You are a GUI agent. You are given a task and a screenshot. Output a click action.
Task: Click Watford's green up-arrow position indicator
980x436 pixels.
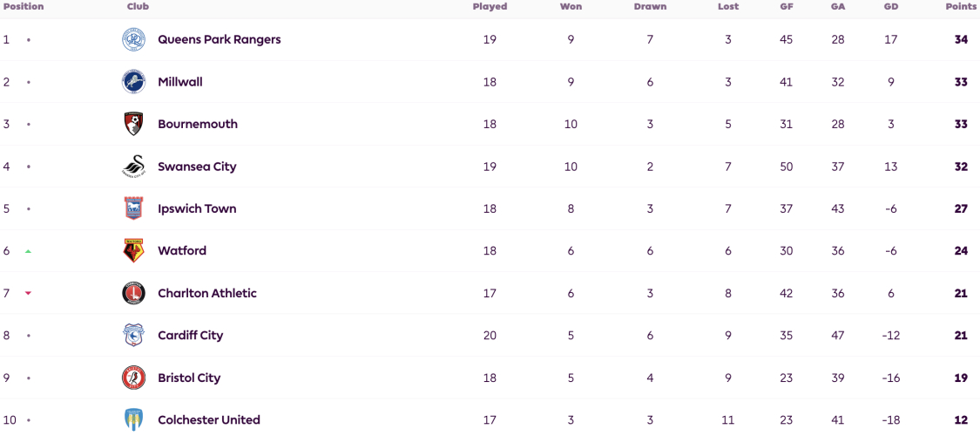pos(28,251)
